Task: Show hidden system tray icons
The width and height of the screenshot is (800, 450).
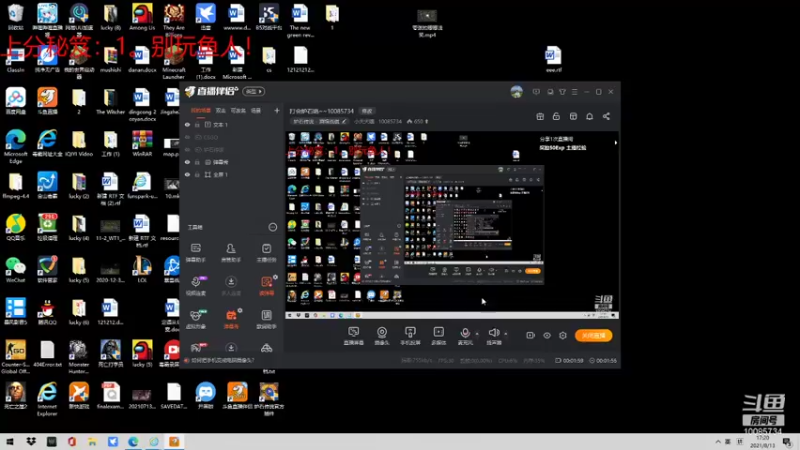Action: pos(718,441)
